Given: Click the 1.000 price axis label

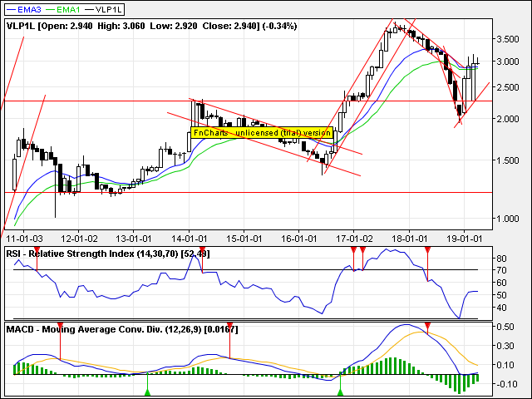Looking at the screenshot, I should click(x=508, y=219).
